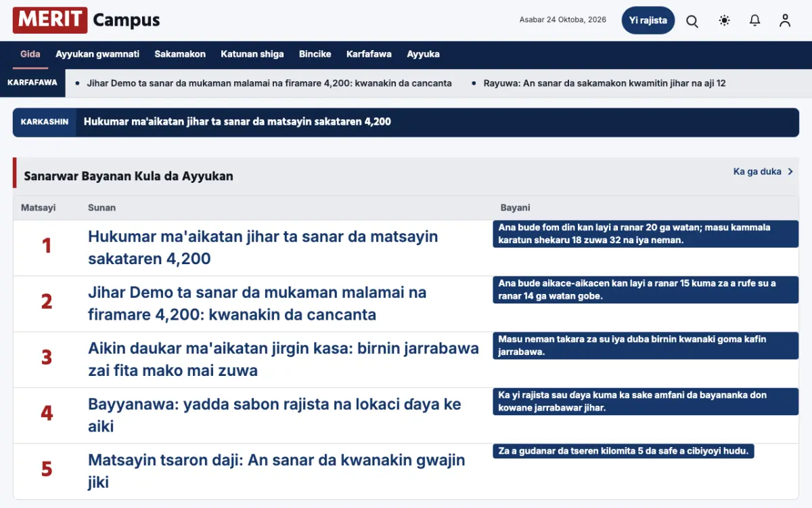Click description starting Ana bude fom din
Image resolution: width=812 pixels, height=508 pixels.
(x=646, y=234)
